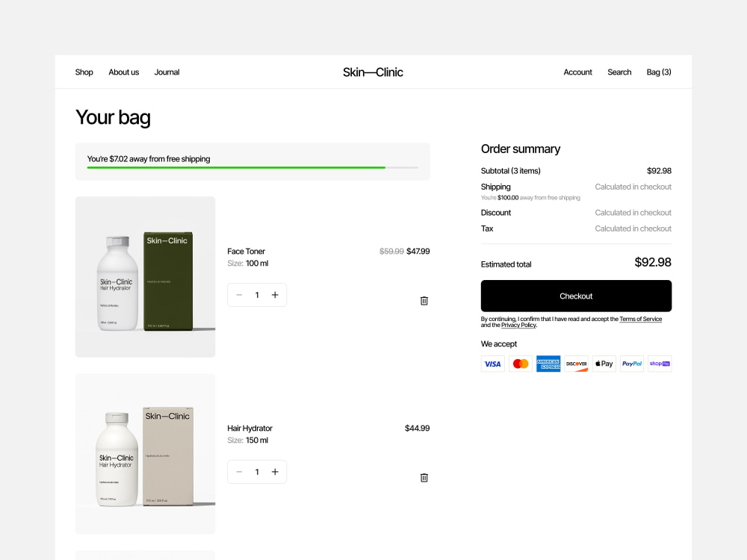Increase Face Toner quantity with plus
This screenshot has width=747, height=560.
click(275, 295)
